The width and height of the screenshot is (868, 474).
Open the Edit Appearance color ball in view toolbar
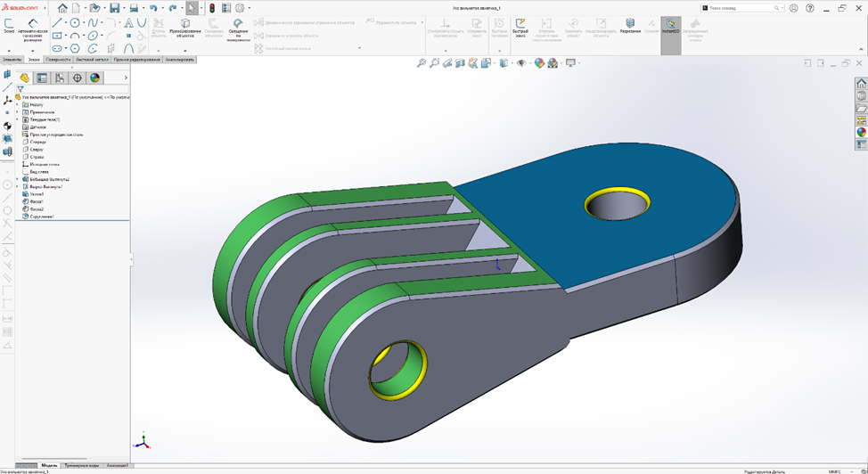pos(539,63)
